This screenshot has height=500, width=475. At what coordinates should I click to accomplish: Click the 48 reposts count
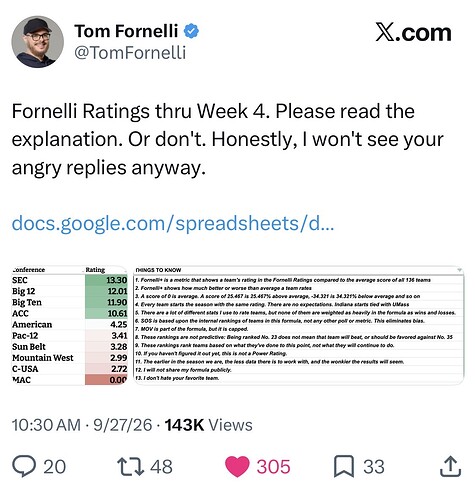point(161,467)
